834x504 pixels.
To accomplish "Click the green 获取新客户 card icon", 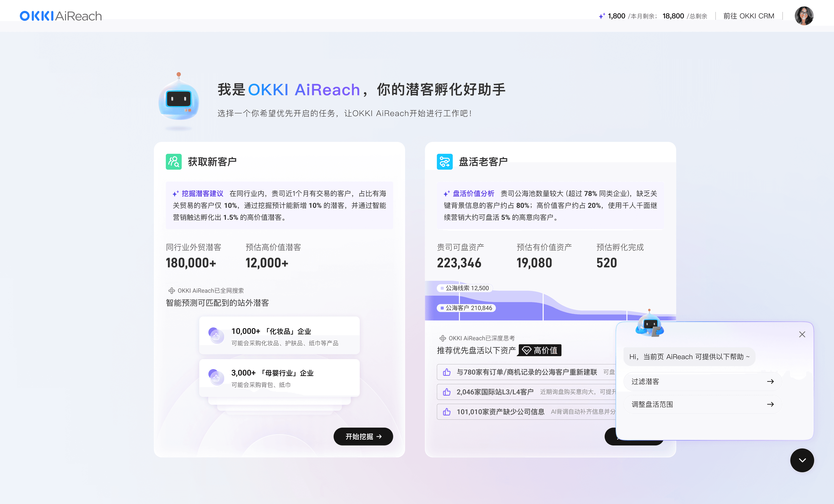I will [174, 162].
